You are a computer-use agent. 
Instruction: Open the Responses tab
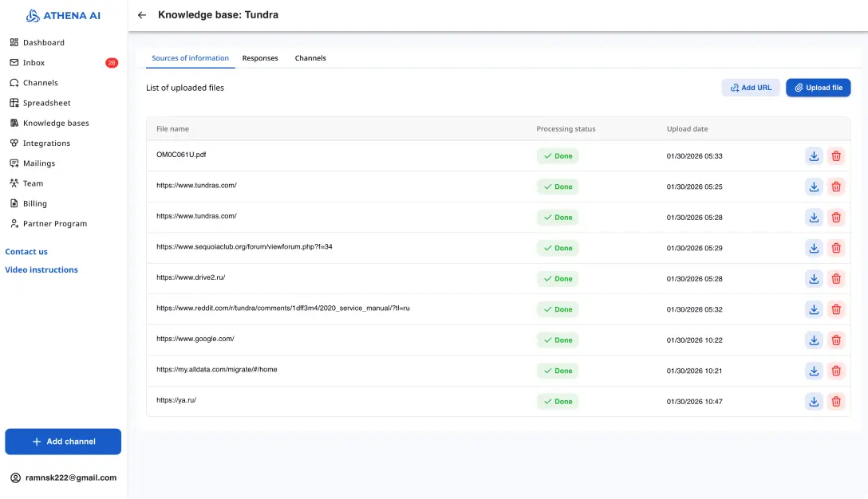point(260,58)
